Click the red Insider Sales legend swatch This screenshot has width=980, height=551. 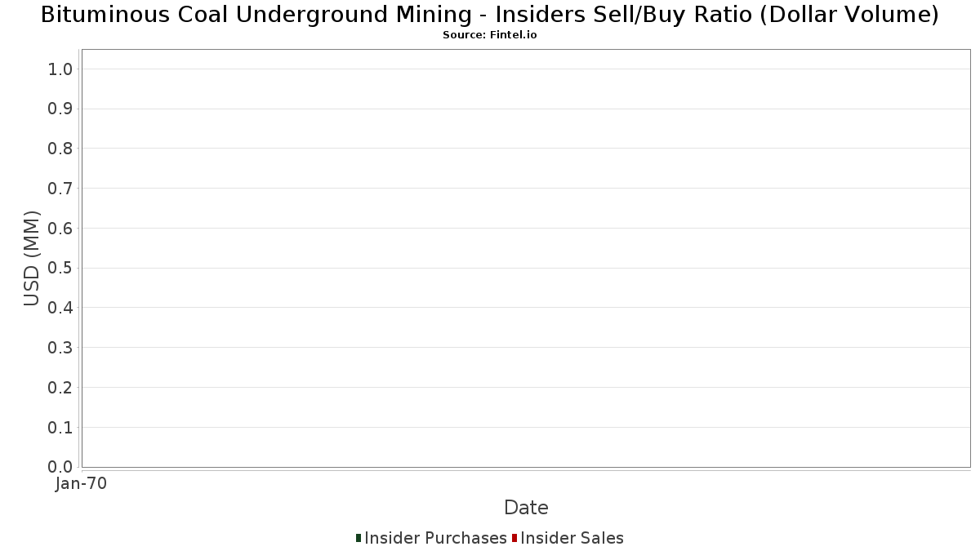[514, 538]
